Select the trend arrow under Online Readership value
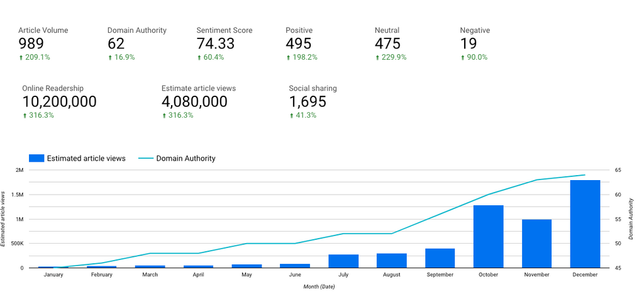Screen dimensions: 644x306 25,115
